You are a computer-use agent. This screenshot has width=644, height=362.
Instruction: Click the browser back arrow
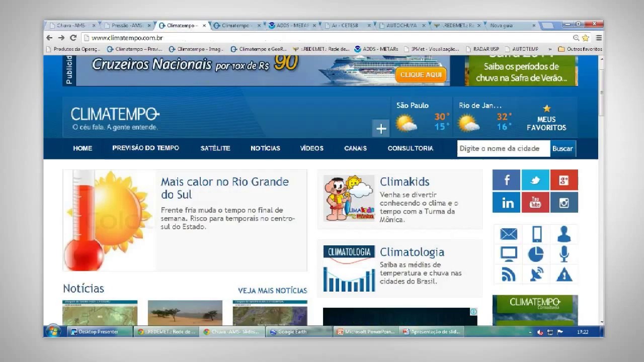(x=49, y=38)
